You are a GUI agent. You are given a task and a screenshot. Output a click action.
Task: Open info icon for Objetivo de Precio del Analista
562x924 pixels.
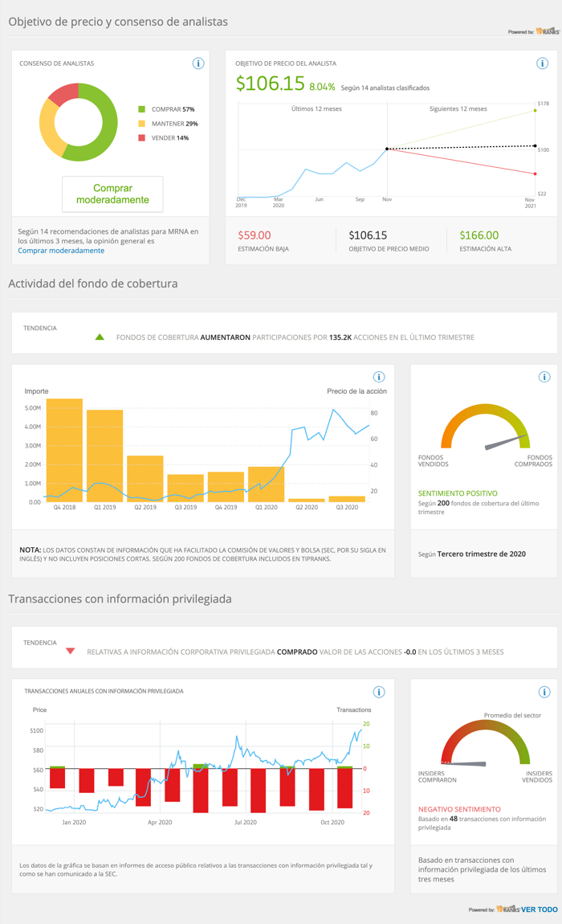543,63
